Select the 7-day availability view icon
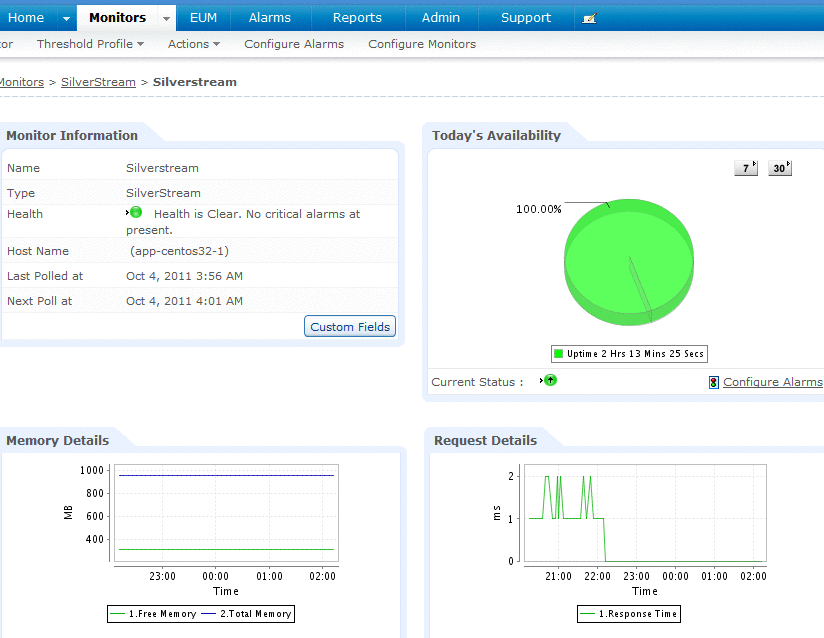The width and height of the screenshot is (824, 638). point(744,167)
